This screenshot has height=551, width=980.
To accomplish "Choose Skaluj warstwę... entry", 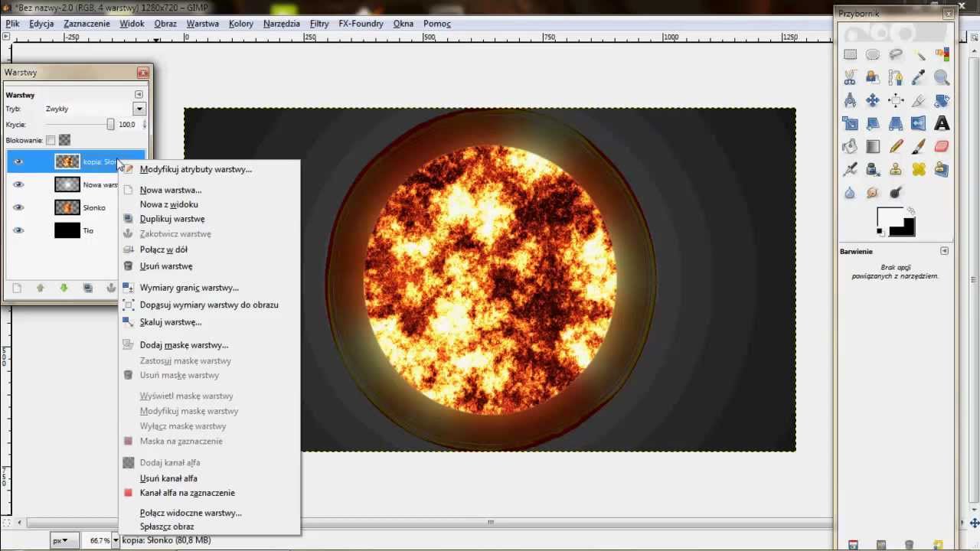I will [170, 322].
